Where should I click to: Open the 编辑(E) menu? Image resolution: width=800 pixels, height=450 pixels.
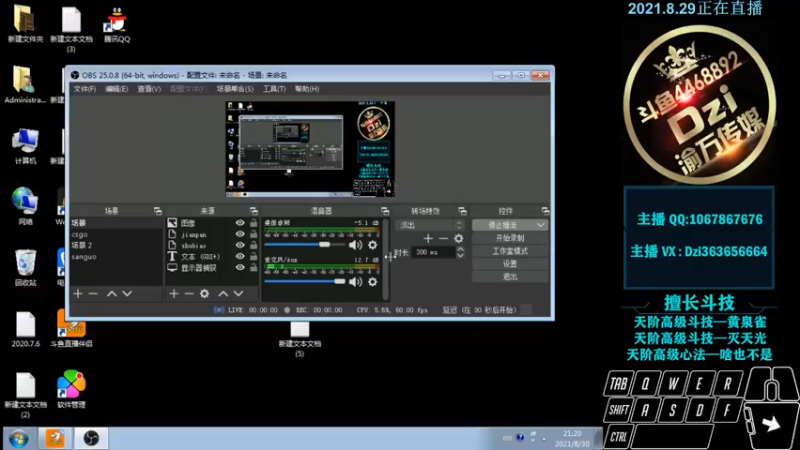(116, 89)
